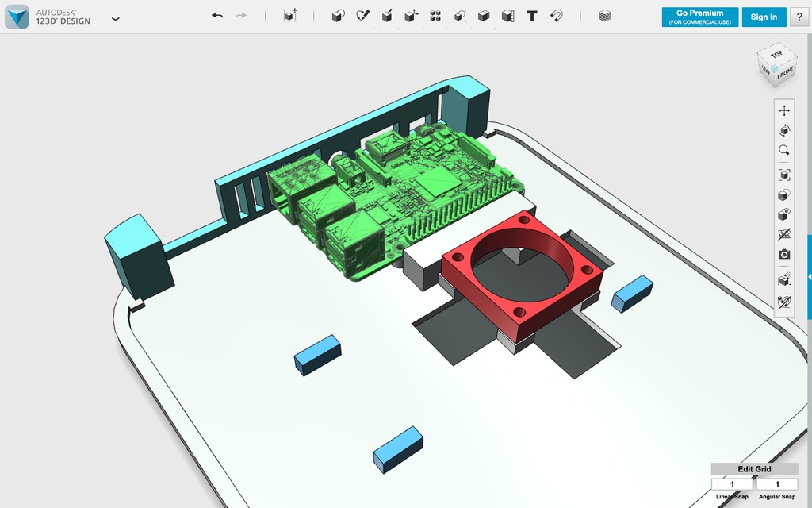This screenshot has width=812, height=508.
Task: Open the Pattern tool
Action: [435, 16]
